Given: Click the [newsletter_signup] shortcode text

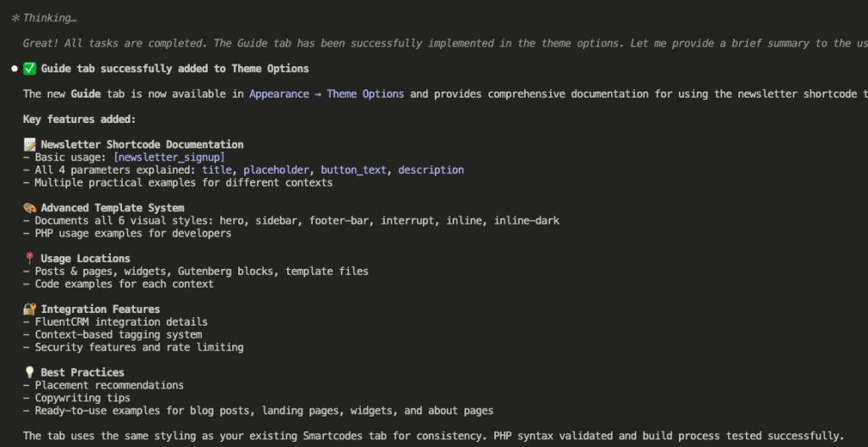Looking at the screenshot, I should pos(169,157).
